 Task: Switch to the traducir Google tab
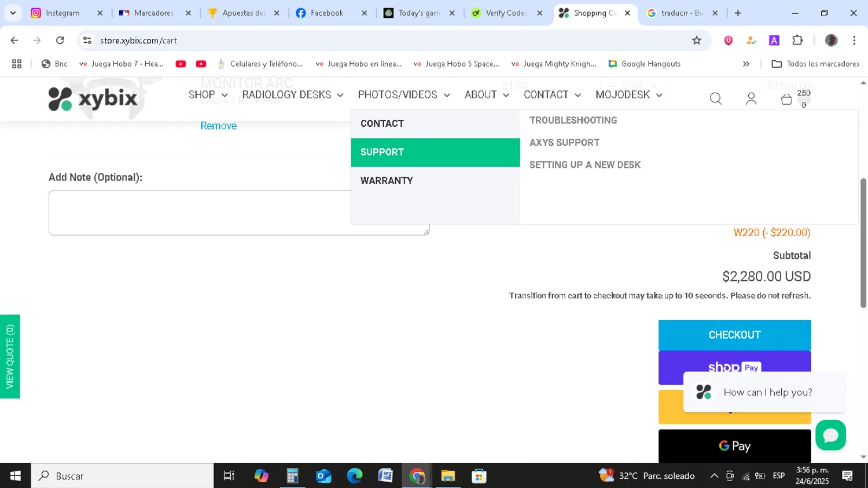tap(683, 13)
